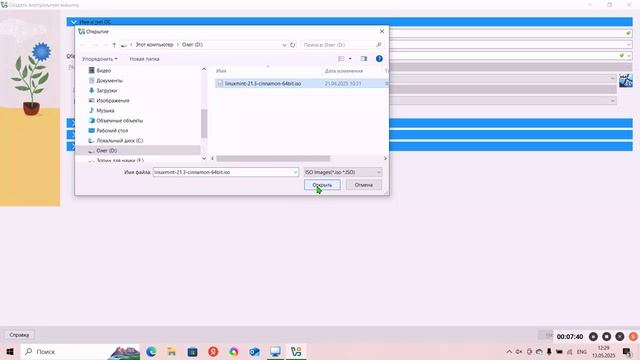This screenshot has width=640, height=360.
Task: Click the navigation tree scroll up arrow
Action: [x=204, y=69]
